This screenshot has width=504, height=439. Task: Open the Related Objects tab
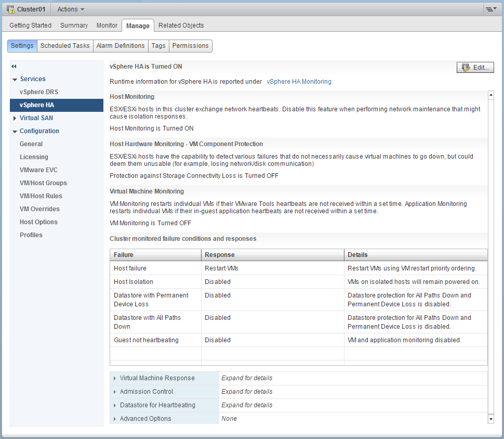(181, 25)
